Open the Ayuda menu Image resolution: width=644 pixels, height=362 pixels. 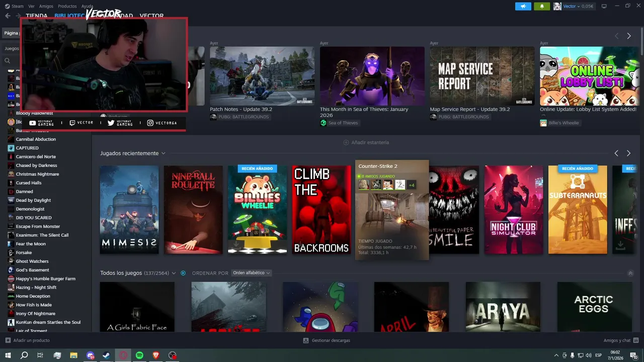click(x=87, y=6)
